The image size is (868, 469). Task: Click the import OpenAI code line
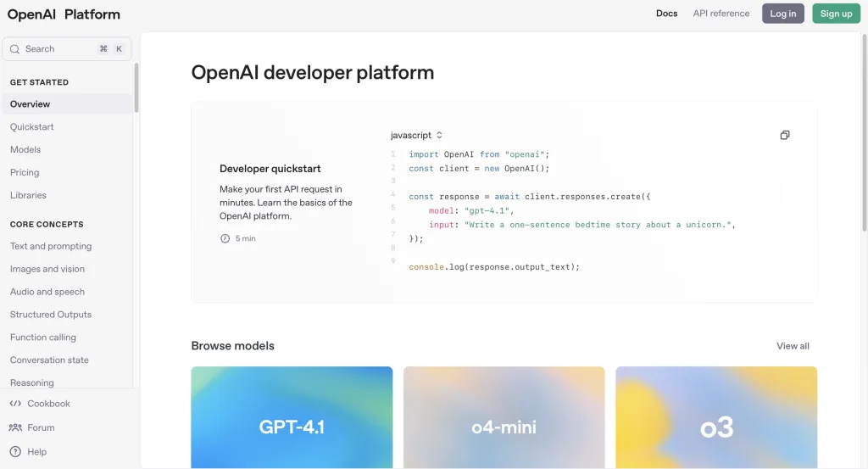[x=479, y=154]
